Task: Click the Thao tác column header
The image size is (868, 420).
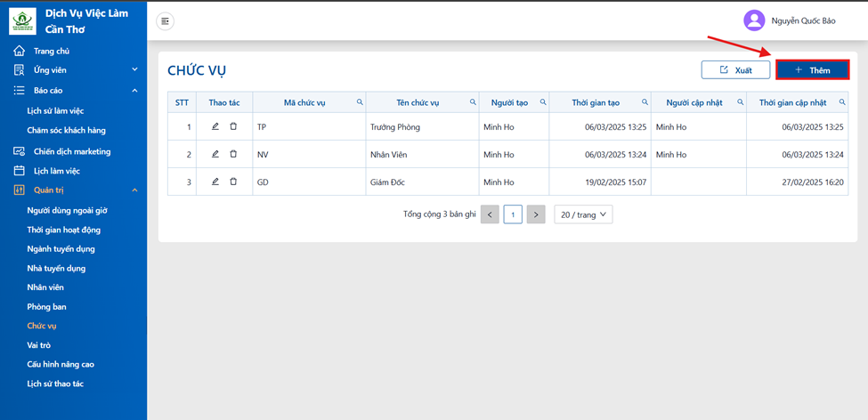Action: click(224, 102)
